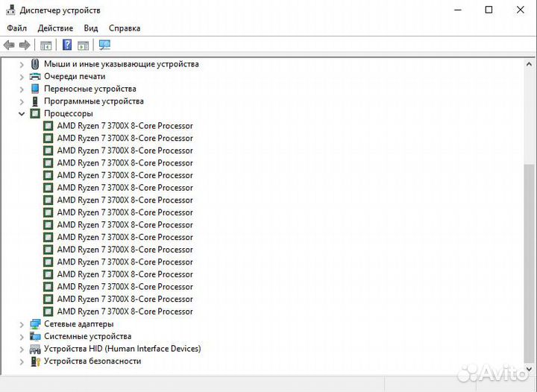Toggle the action pane toolbar icon
This screenshot has width=537, height=392.
pos(84,45)
